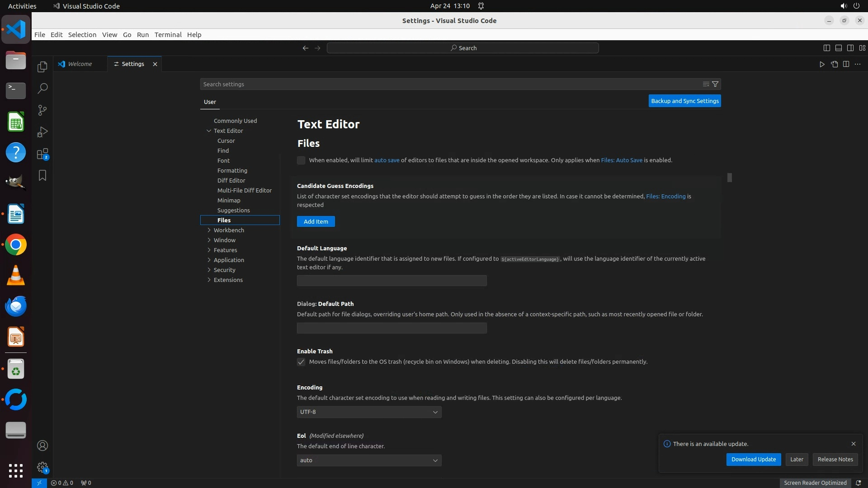Click the Download Update button
Image resolution: width=868 pixels, height=488 pixels.
(x=753, y=459)
